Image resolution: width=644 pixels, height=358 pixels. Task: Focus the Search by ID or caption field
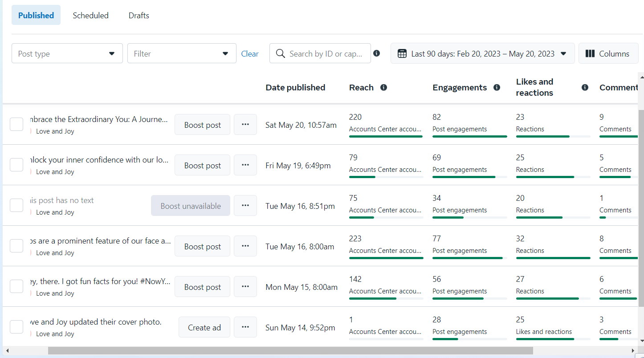click(326, 53)
